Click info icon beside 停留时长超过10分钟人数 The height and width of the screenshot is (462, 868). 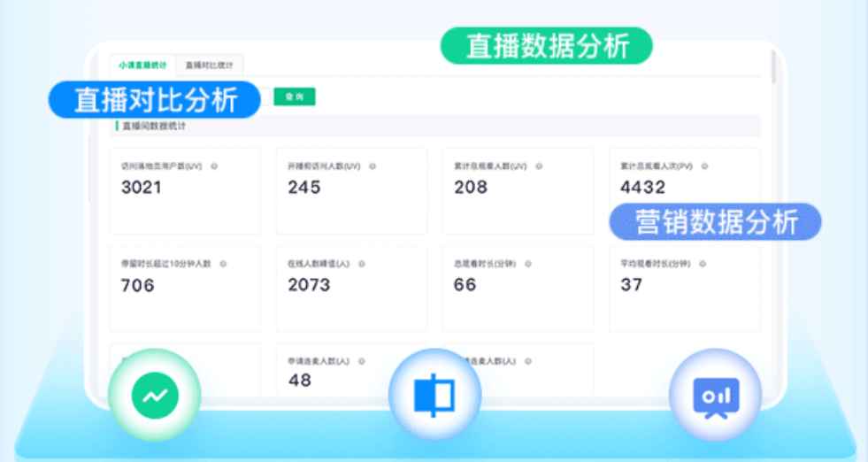(x=223, y=264)
